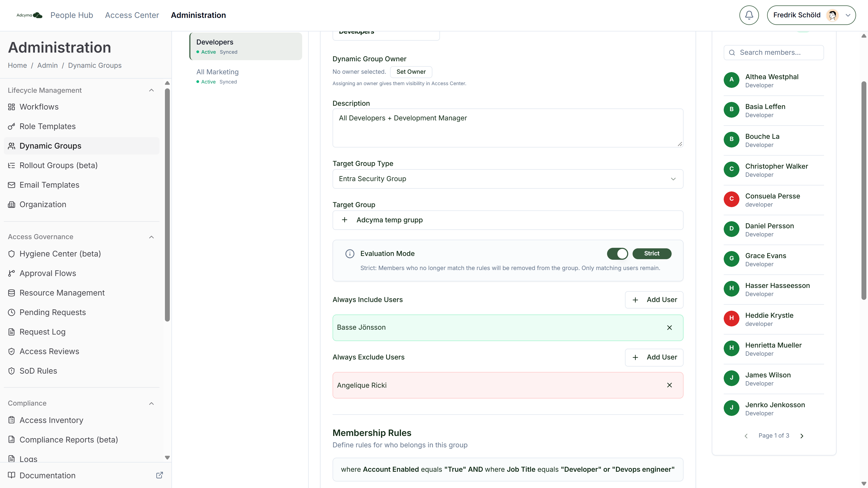868x488 pixels.
Task: Collapse the Lifecycle Management section
Action: (151, 90)
